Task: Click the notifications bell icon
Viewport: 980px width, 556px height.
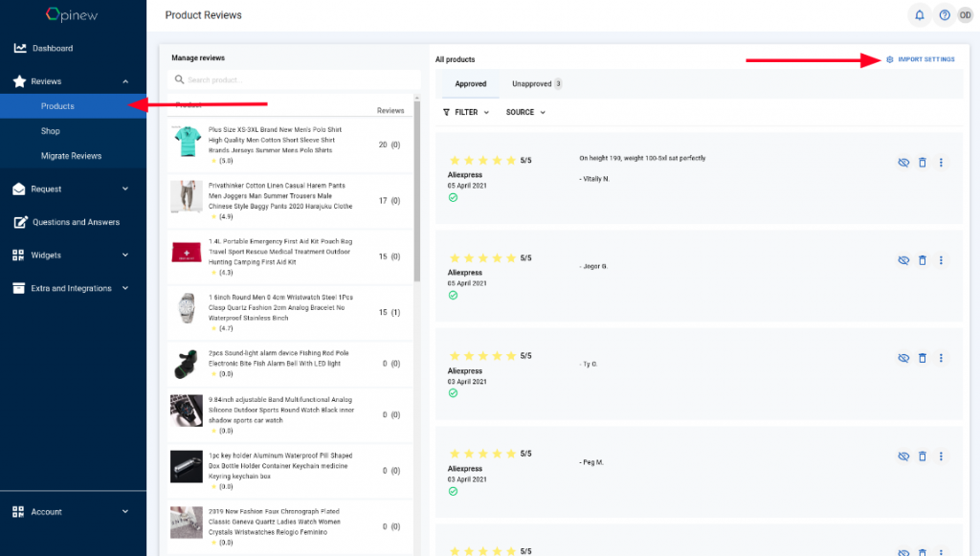Action: (920, 15)
